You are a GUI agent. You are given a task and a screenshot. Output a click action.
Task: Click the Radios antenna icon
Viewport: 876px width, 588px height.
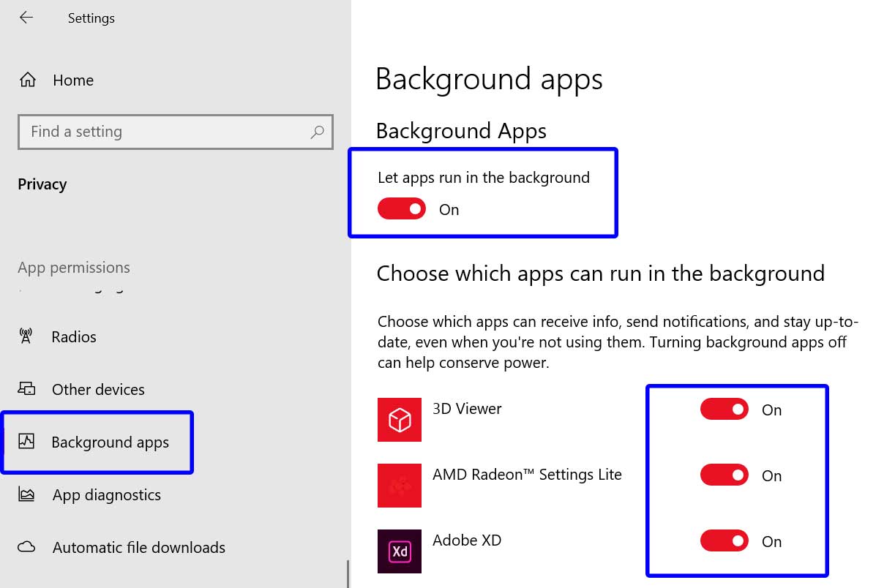(x=27, y=336)
